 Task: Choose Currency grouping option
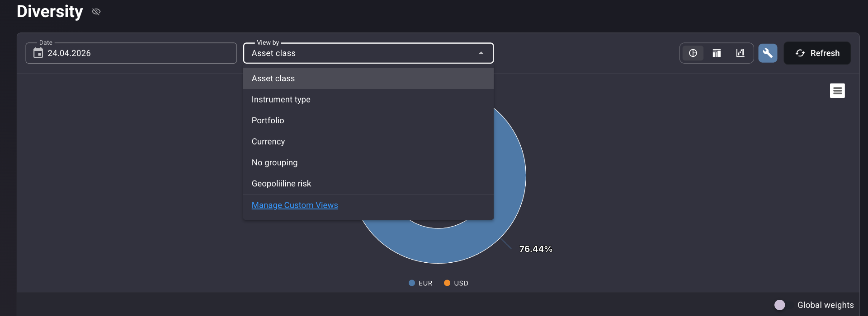[x=368, y=142]
